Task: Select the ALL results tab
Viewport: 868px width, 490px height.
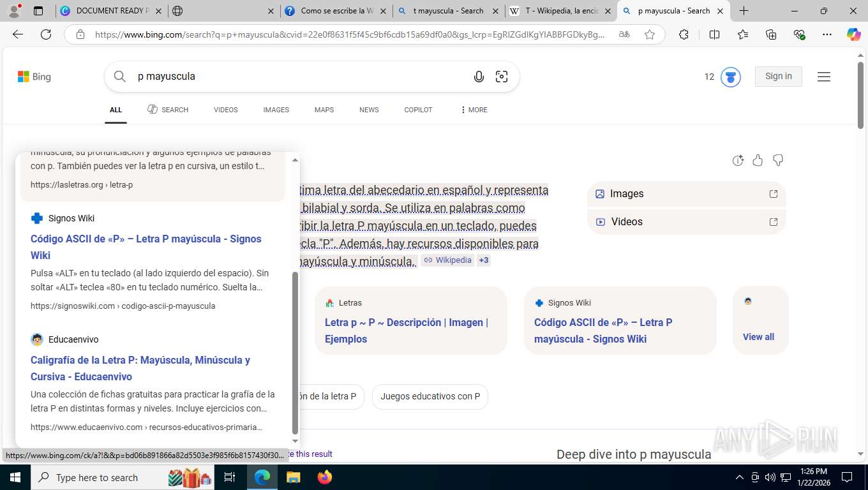Action: [x=116, y=110]
